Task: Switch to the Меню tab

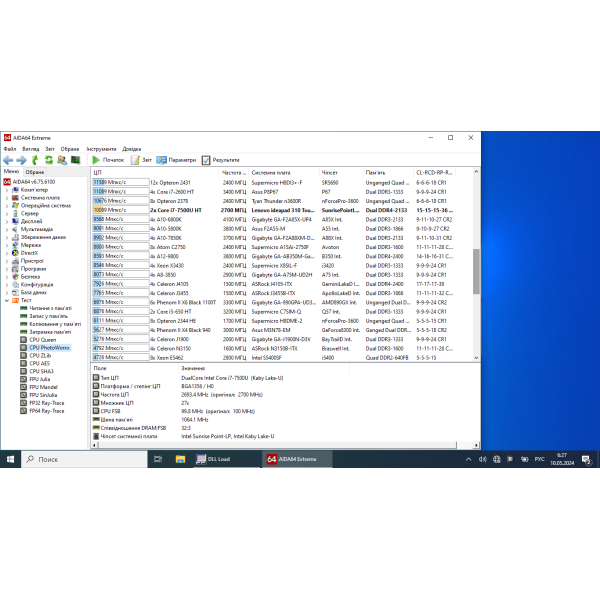Action: [x=11, y=171]
